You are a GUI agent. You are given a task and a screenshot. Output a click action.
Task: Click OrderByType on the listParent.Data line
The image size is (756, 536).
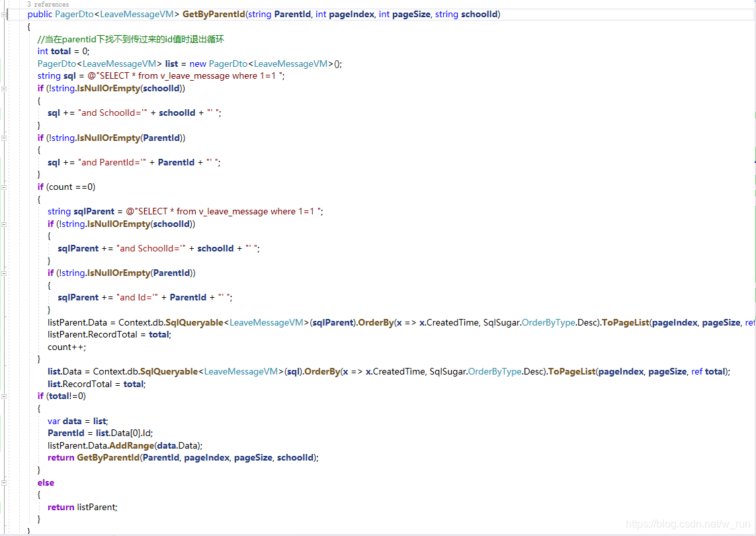tap(548, 322)
